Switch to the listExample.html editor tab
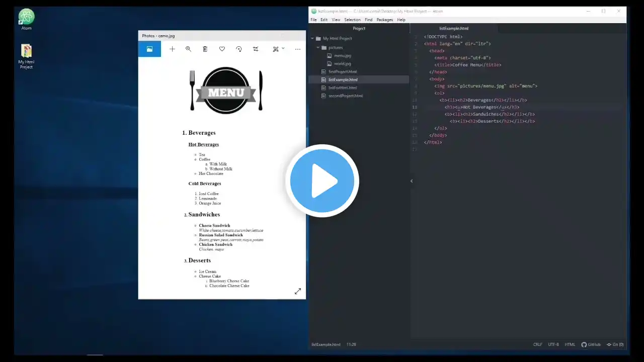The height and width of the screenshot is (362, 644). (x=454, y=28)
